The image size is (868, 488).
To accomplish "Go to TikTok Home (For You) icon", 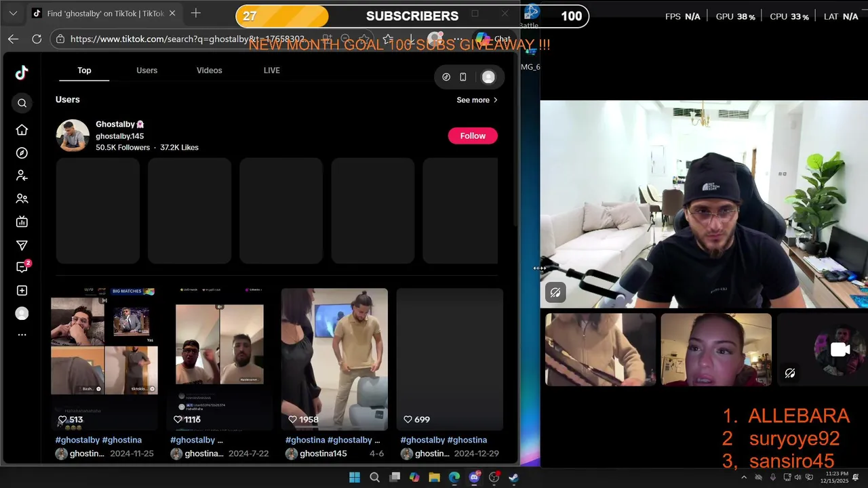I will click(22, 129).
